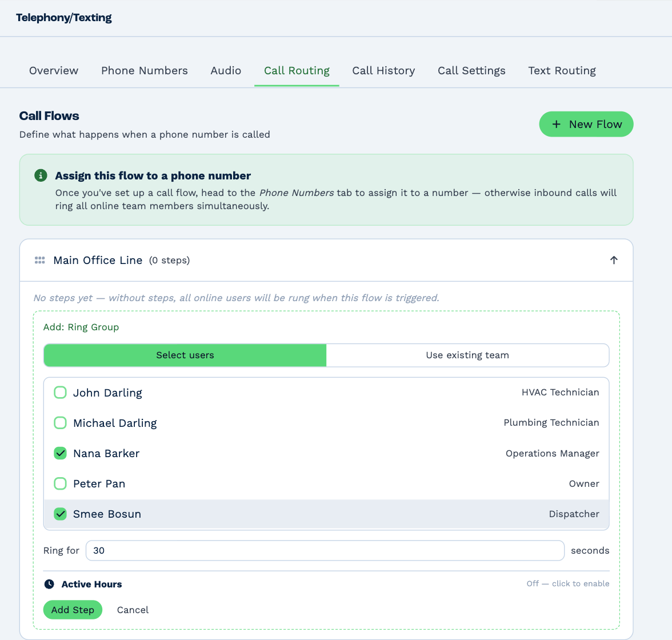672x640 pixels.
Task: Enable Active Hours via Off click to enable
Action: click(568, 583)
